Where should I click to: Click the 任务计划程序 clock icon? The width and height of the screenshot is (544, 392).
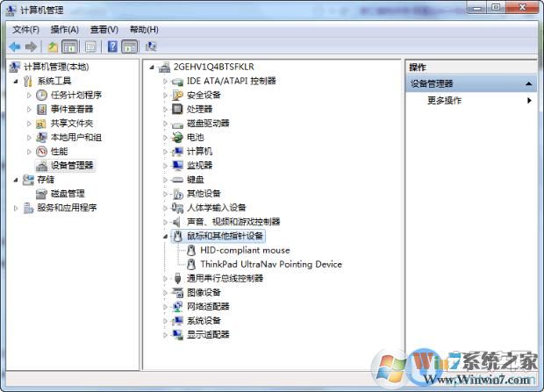point(41,95)
